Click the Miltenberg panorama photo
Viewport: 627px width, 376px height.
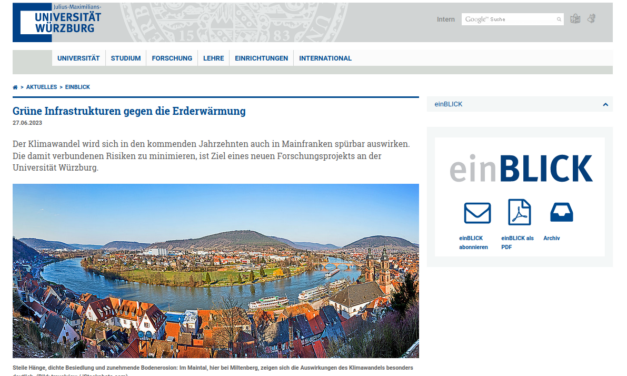pyautogui.click(x=216, y=271)
